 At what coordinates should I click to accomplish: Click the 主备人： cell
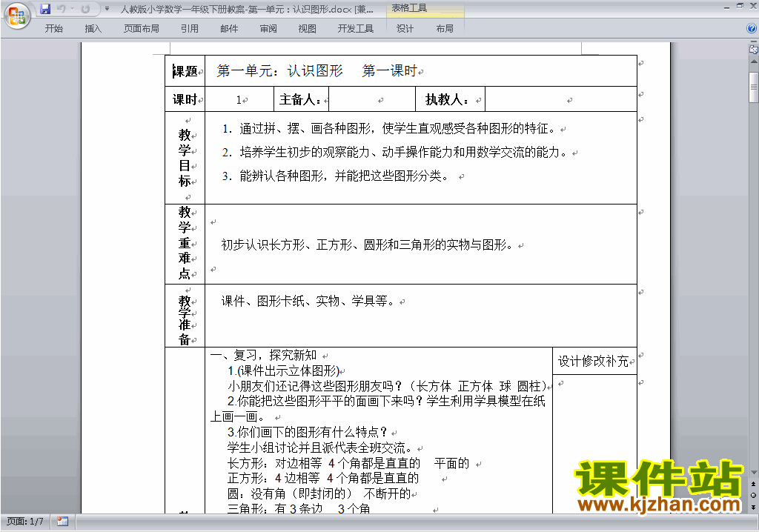click(x=301, y=99)
